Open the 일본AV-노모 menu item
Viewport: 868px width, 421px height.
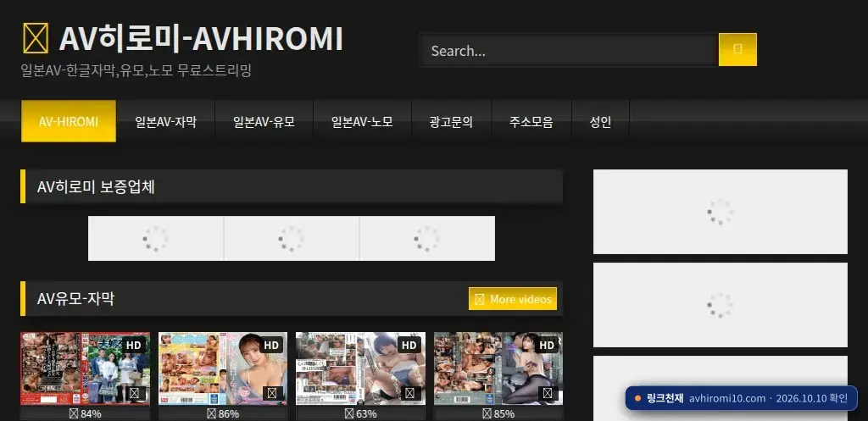click(x=362, y=122)
